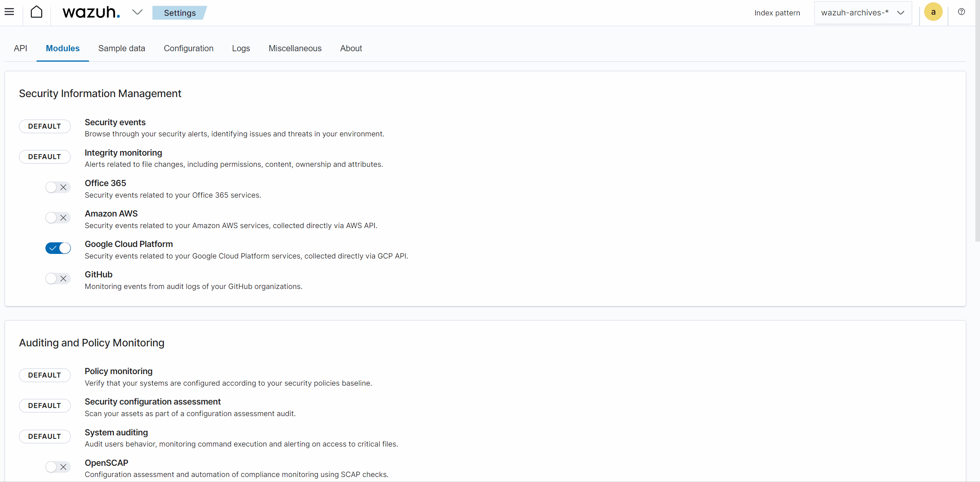Go to the Configuration tab

tap(189, 49)
